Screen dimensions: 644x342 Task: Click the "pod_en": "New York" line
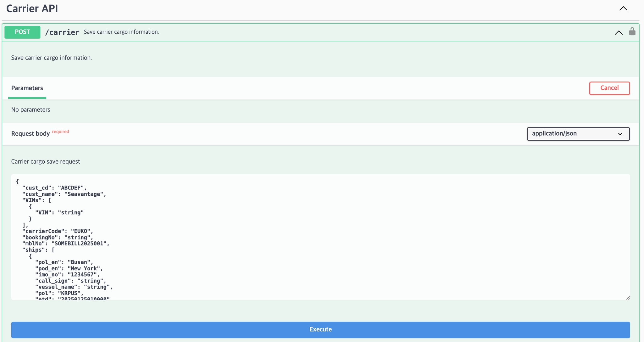pos(69,268)
